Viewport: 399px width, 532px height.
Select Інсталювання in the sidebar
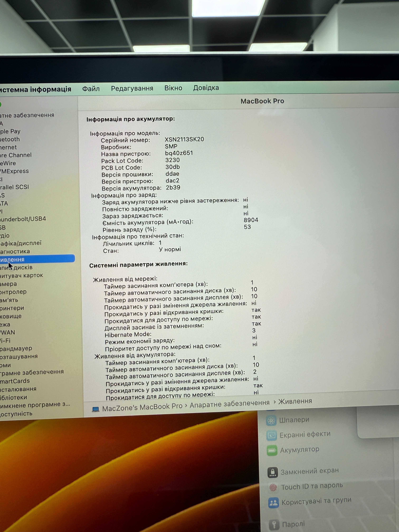point(18,389)
